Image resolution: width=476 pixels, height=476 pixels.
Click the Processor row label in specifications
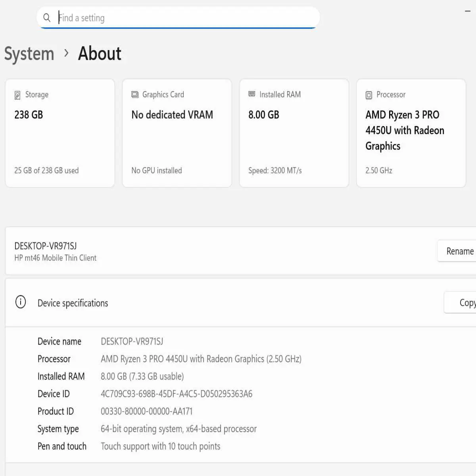(54, 359)
